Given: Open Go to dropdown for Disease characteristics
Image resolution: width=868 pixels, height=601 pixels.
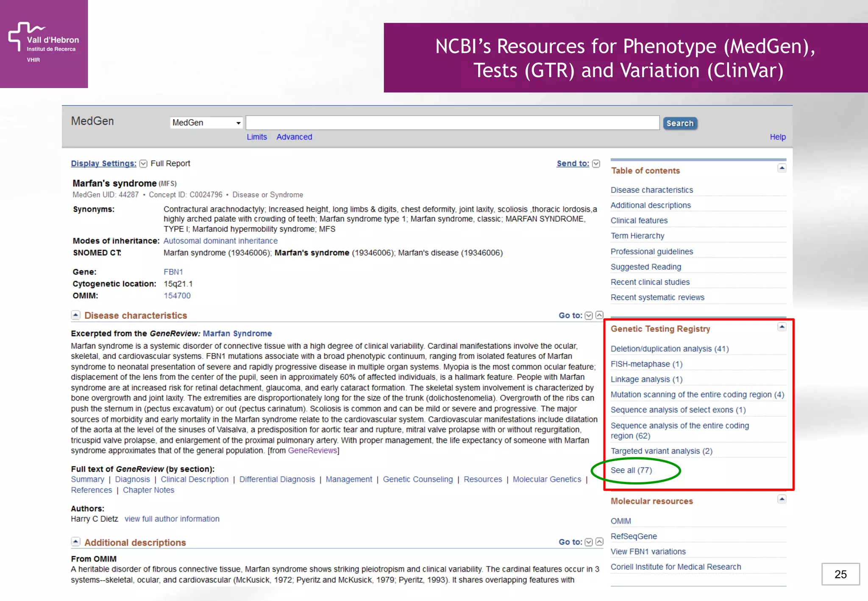Looking at the screenshot, I should click(589, 315).
